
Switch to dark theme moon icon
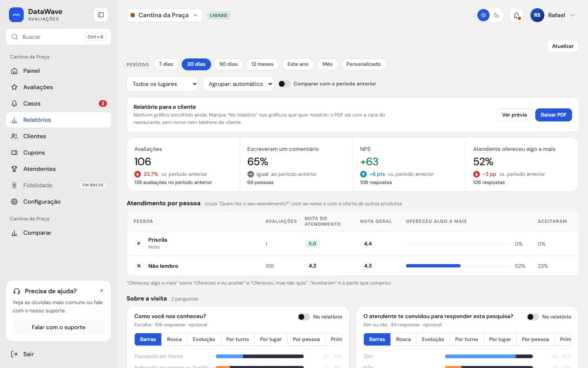(497, 15)
